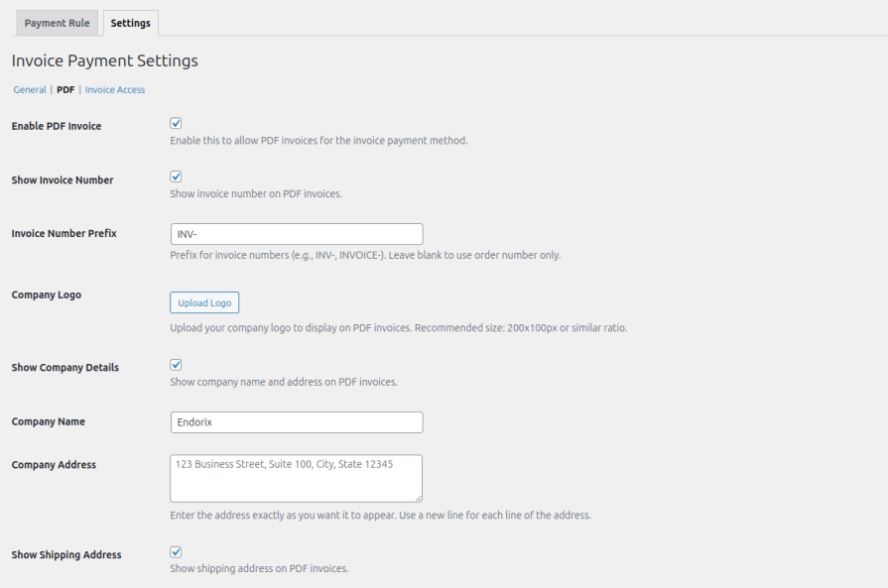The image size is (888, 588).
Task: Switch to the Payment Rule tab
Action: pos(57,23)
